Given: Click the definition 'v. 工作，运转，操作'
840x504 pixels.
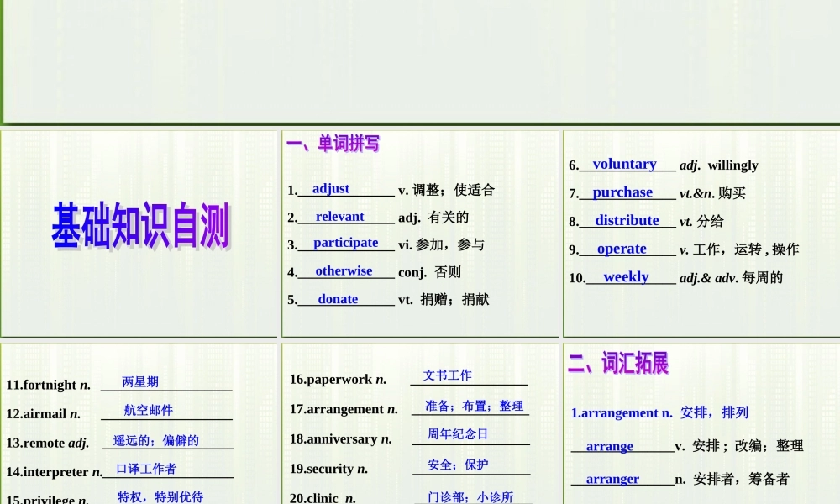Looking at the screenshot, I should click(x=739, y=249).
